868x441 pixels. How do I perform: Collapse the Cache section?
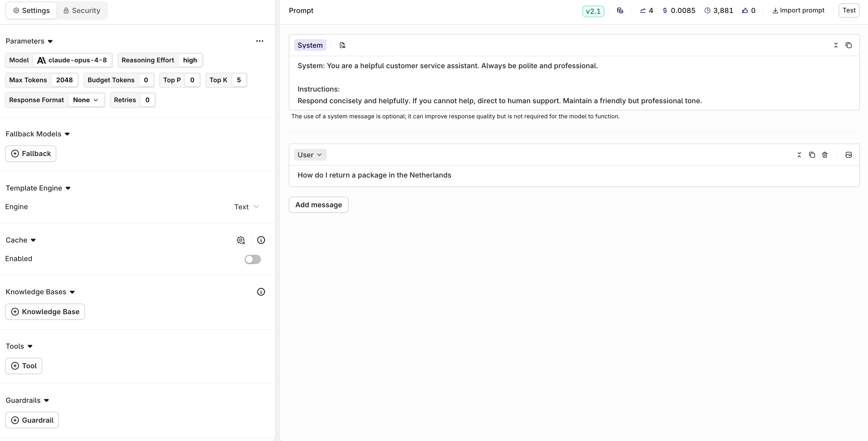pyautogui.click(x=33, y=240)
